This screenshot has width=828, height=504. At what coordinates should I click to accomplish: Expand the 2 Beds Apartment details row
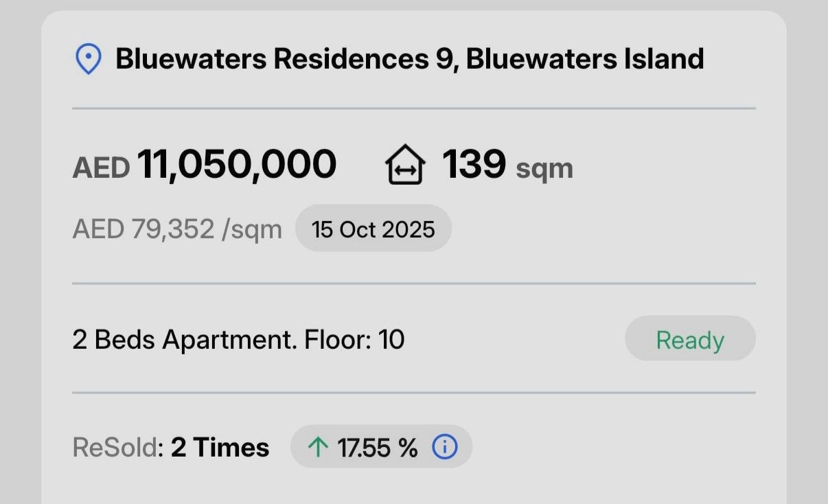click(x=239, y=339)
